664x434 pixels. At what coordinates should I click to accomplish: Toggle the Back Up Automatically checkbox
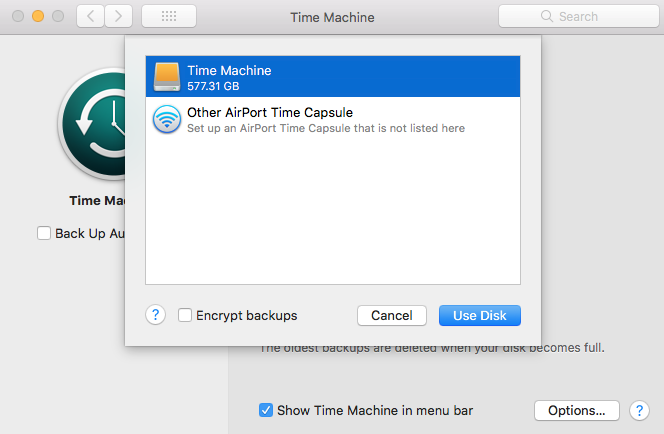tap(44, 233)
